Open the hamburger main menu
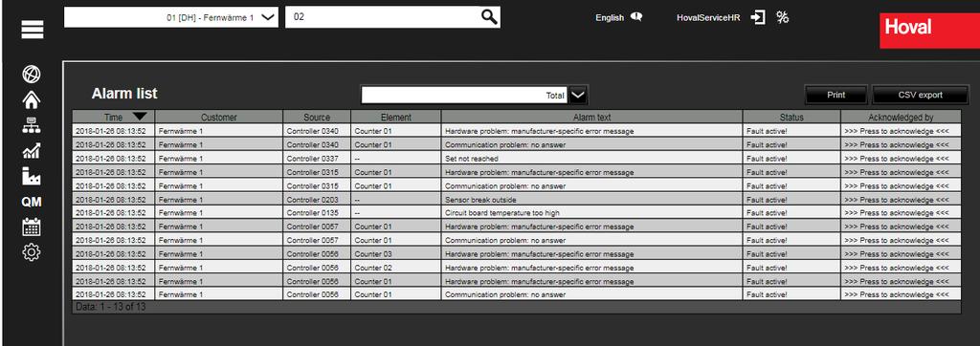Image resolution: width=980 pixels, height=346 pixels. tap(33, 30)
